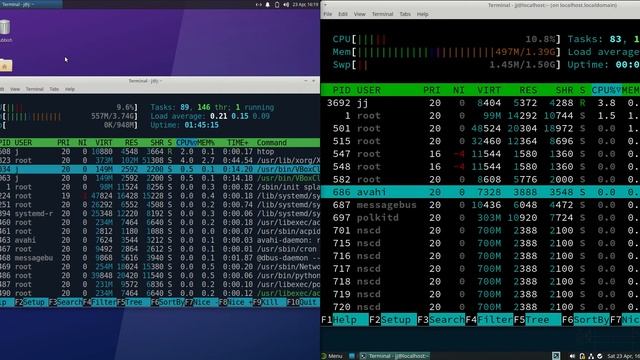Click F10 Quit in left htop footer
The height and width of the screenshot is (360, 640).
[303, 302]
